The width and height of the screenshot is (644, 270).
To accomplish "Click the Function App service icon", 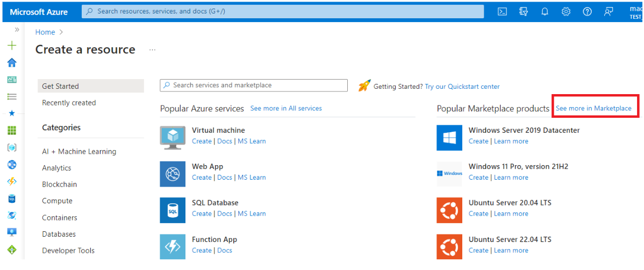I will pyautogui.click(x=173, y=246).
